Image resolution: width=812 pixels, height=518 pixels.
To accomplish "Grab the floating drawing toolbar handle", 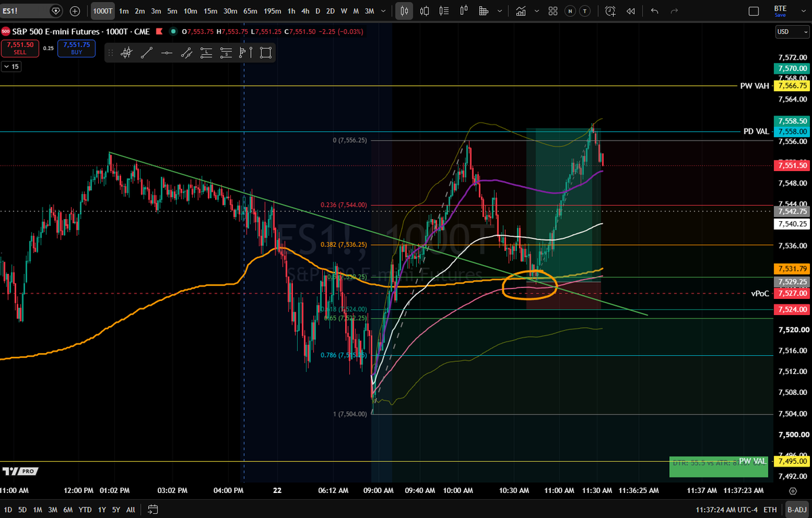I will [112, 53].
